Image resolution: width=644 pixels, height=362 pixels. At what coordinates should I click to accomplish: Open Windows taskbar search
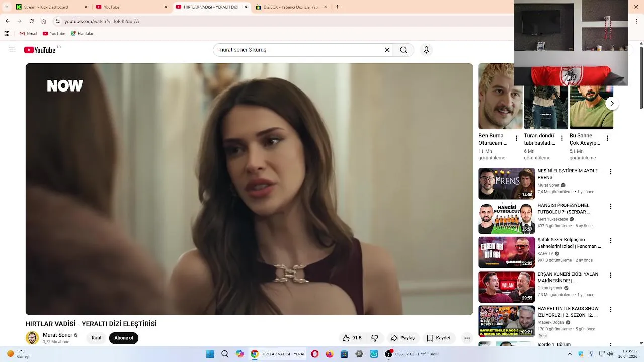pos(225,354)
